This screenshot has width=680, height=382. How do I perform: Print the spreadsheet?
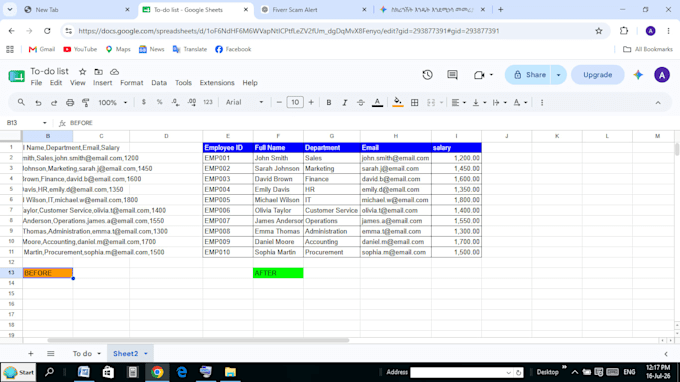click(x=70, y=102)
